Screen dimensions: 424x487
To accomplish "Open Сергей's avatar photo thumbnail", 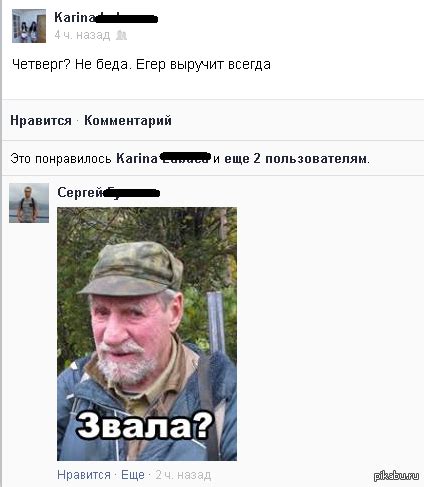I will (x=29, y=203).
